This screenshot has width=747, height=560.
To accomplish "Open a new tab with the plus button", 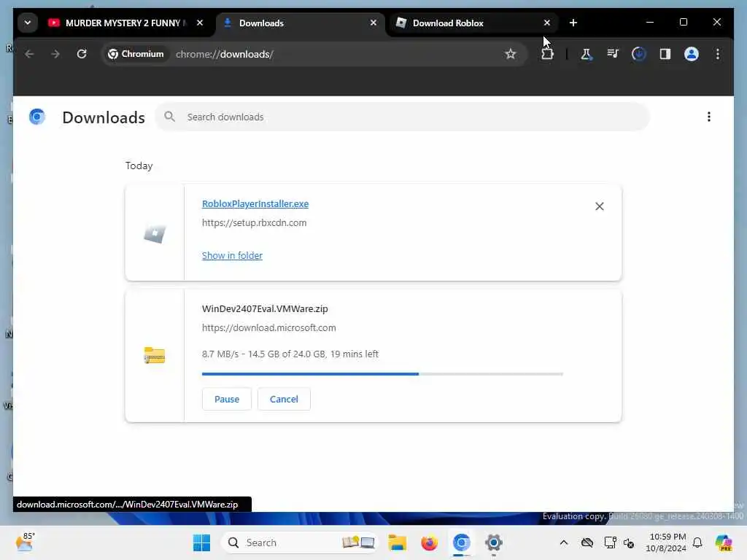I will click(573, 23).
